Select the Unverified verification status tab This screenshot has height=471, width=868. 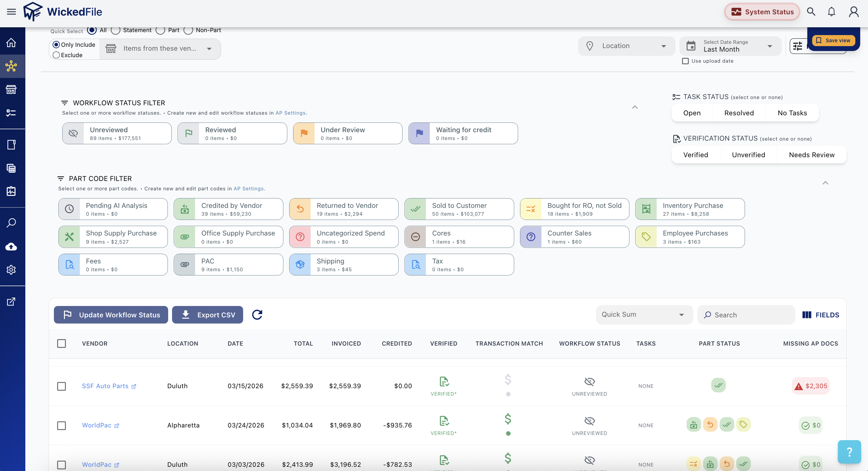tap(748, 155)
